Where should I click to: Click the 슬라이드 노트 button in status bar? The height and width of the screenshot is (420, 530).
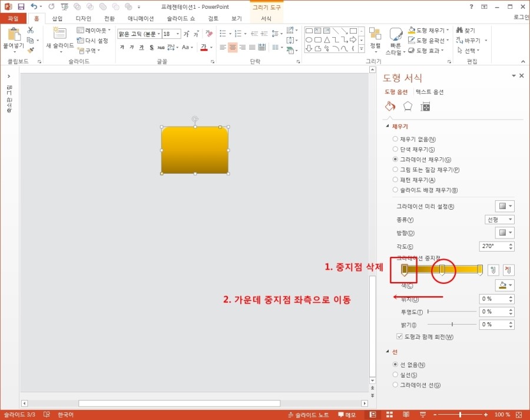click(308, 415)
